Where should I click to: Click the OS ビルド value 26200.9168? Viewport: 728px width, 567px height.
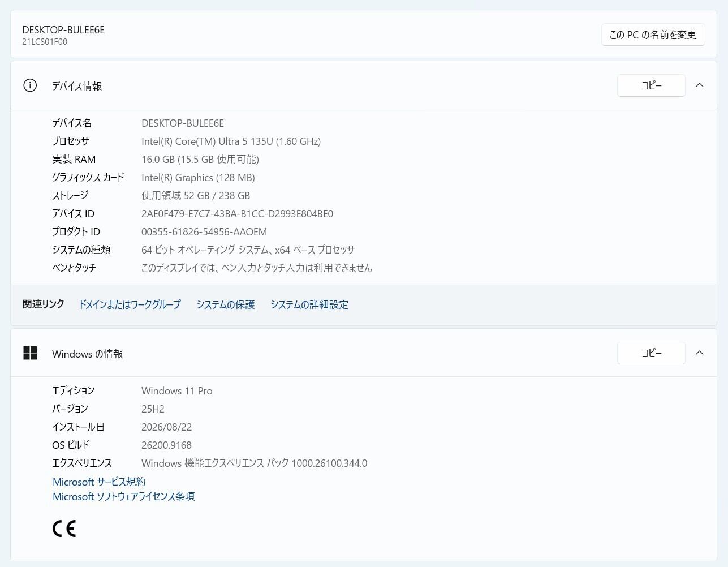(166, 445)
